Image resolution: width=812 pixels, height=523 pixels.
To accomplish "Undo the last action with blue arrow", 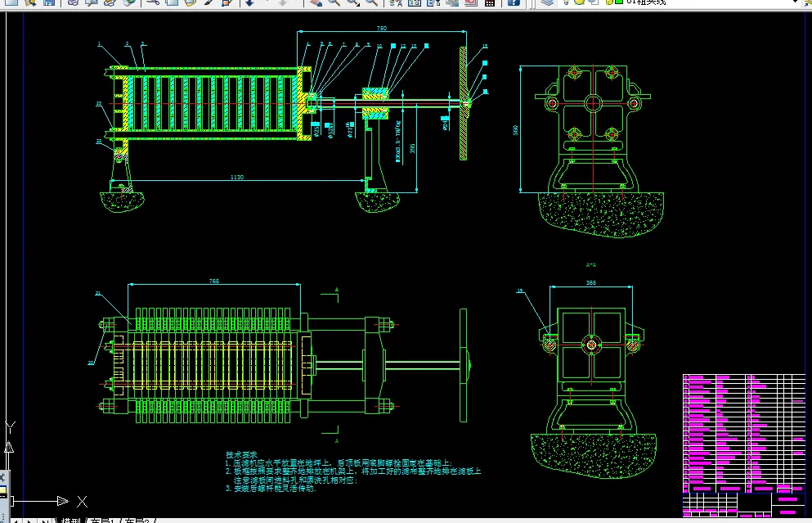I will coord(249,2).
